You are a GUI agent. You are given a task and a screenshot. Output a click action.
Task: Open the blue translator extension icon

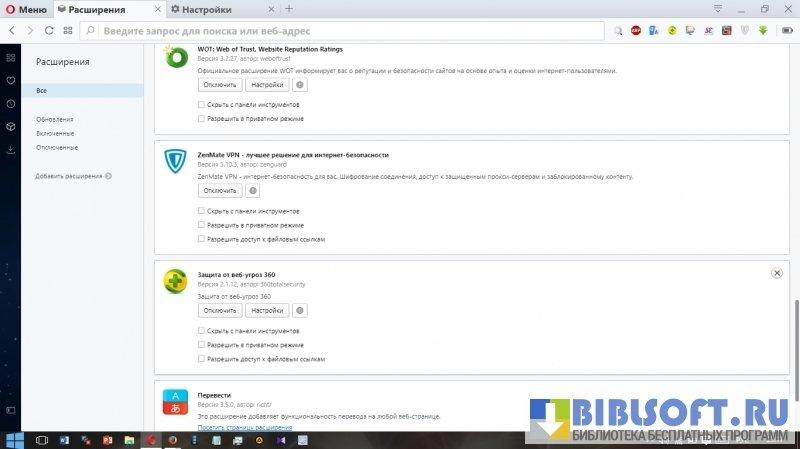tap(654, 31)
